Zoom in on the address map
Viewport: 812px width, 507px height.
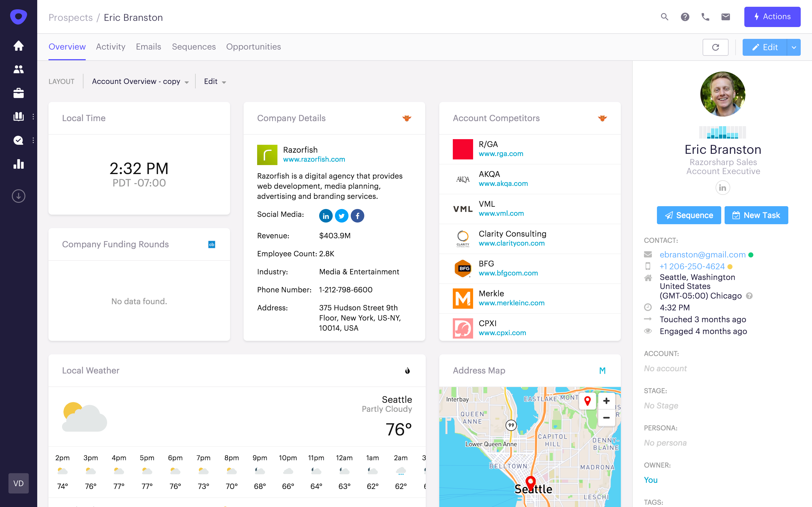pos(606,401)
